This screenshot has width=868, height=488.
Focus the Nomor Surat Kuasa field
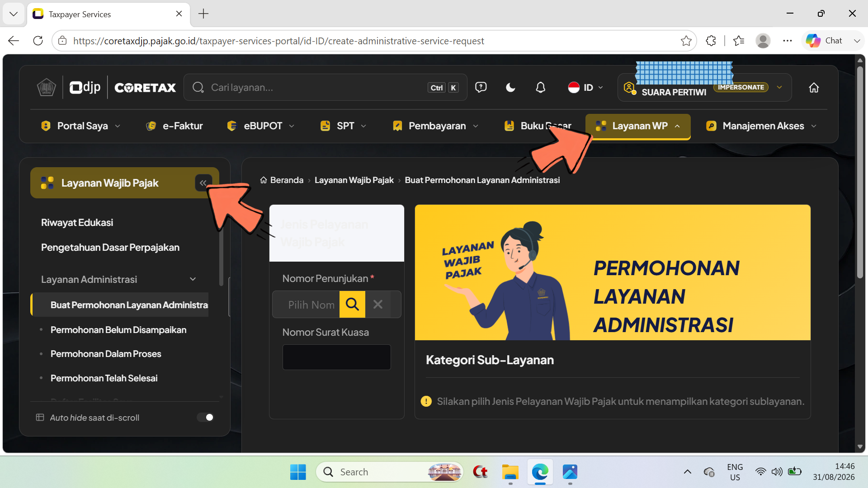(337, 357)
